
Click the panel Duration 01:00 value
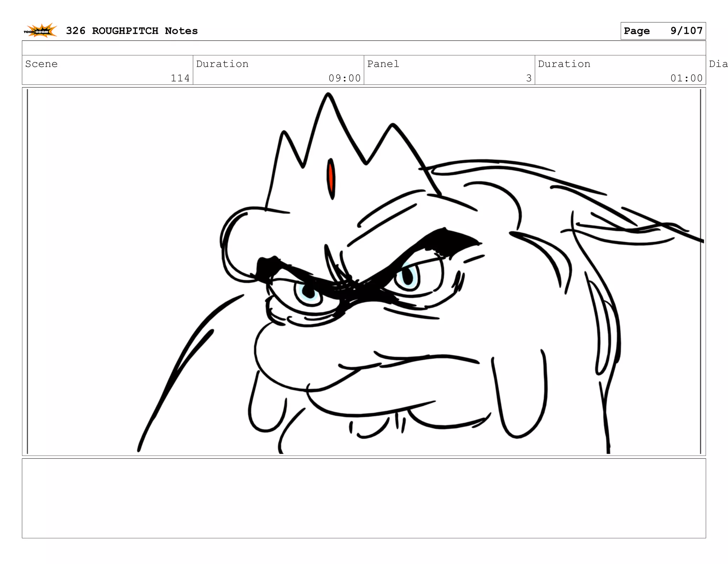pos(686,78)
